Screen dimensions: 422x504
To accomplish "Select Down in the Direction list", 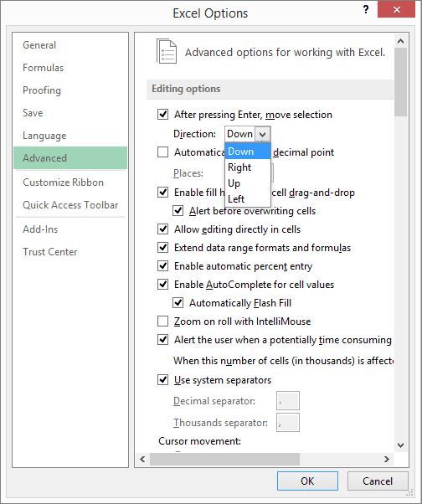I will click(x=248, y=152).
